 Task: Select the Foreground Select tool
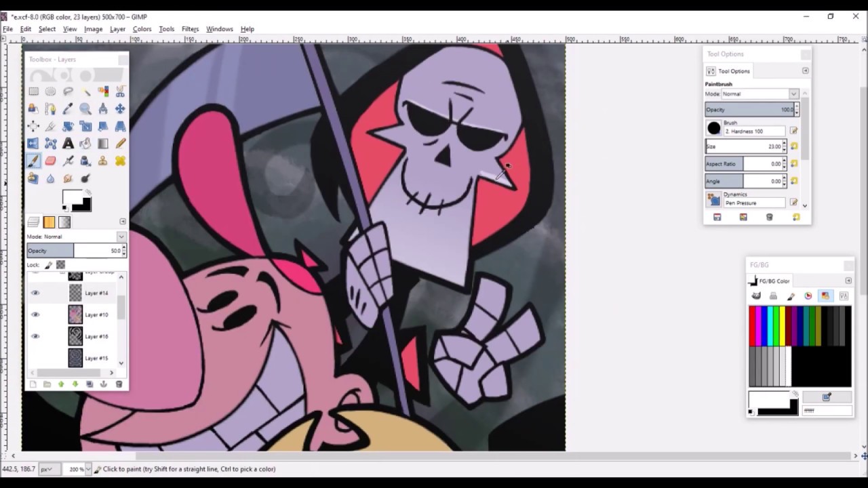click(x=33, y=108)
